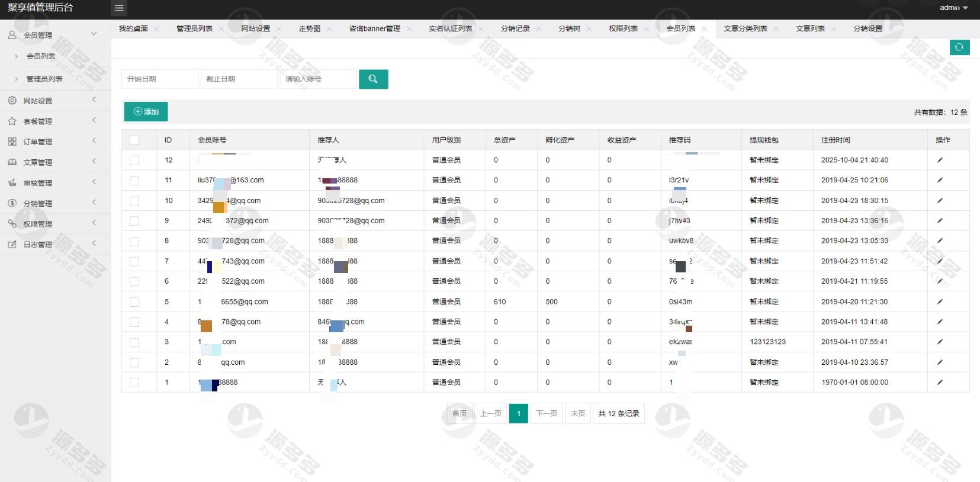Toggle the hamburger sidebar menu icon
This screenshot has height=482, width=980.
[x=119, y=8]
